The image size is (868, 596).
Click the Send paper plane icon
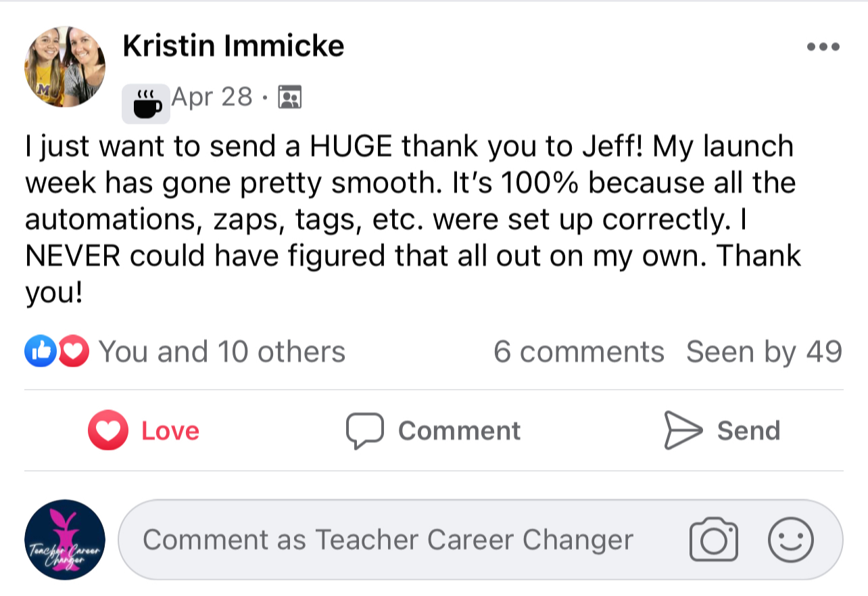(x=683, y=430)
